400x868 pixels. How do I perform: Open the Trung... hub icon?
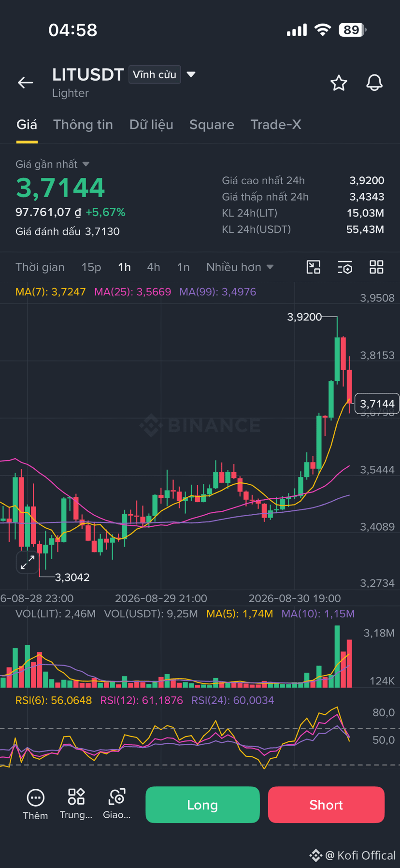pos(76,804)
